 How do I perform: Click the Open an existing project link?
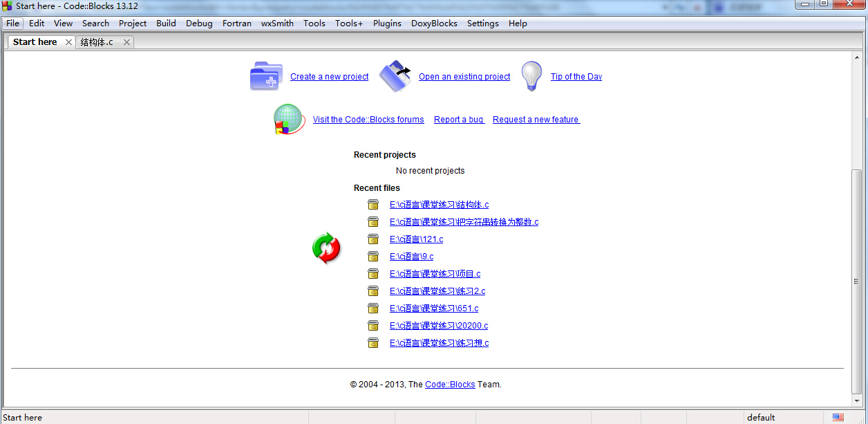tap(464, 77)
